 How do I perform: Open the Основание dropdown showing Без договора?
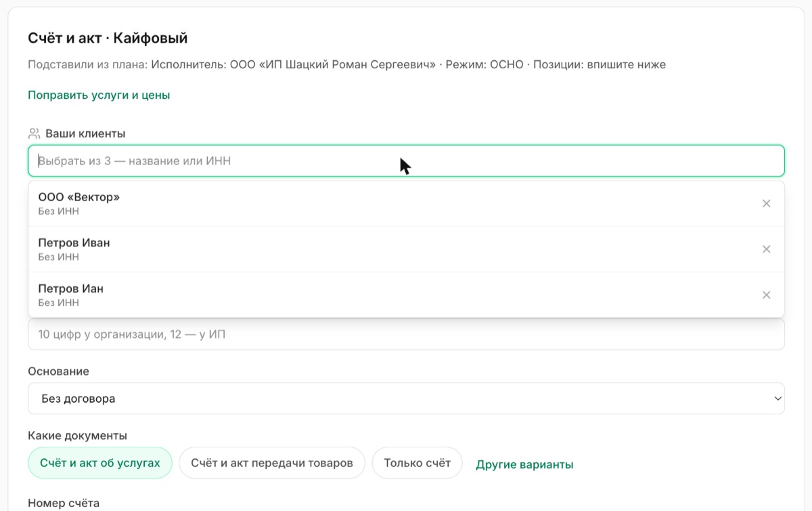coord(406,399)
